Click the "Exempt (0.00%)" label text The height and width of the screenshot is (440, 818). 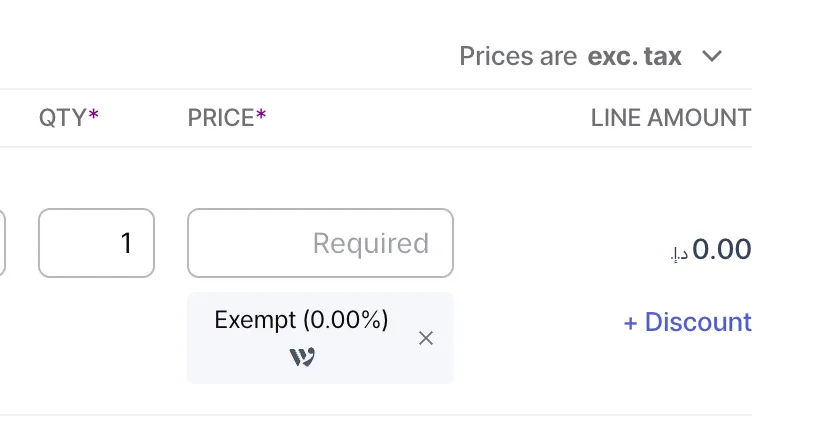tap(301, 320)
